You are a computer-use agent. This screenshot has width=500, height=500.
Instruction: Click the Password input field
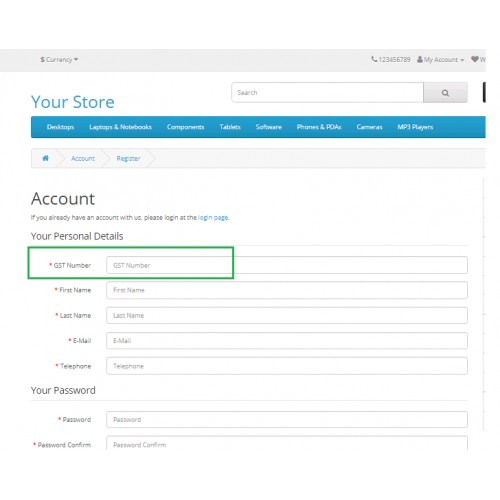[x=287, y=420]
